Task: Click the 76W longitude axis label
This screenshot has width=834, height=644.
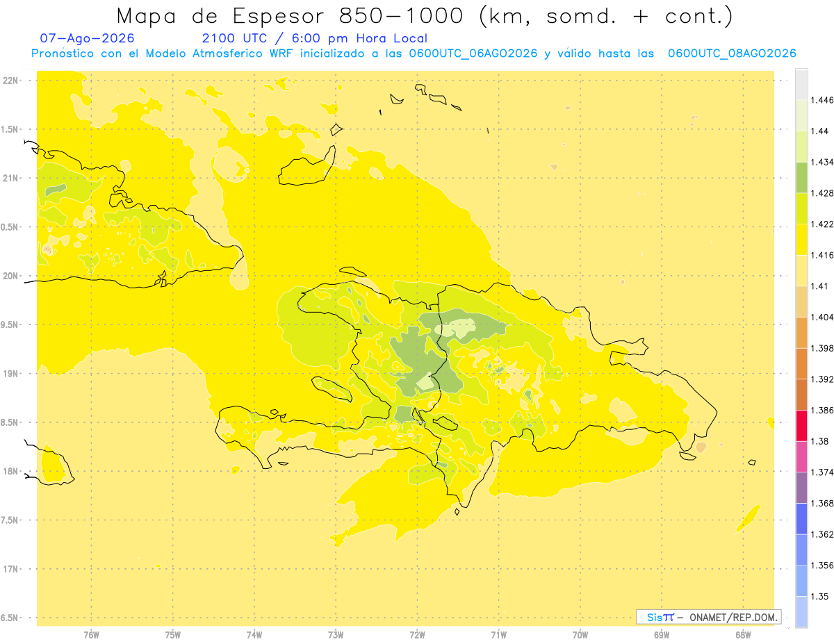Action: pyautogui.click(x=91, y=634)
